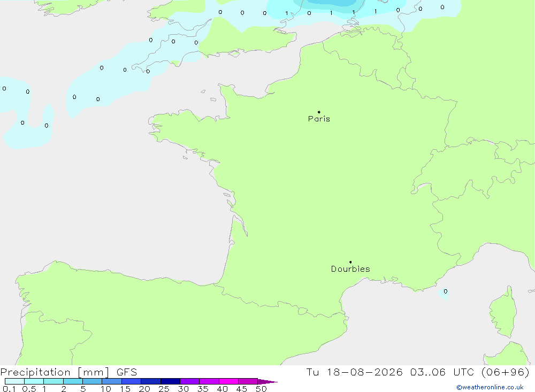535x392 pixels.
Task: Open the weatheronline.co.uk copyright link
Action: pyautogui.click(x=490, y=387)
